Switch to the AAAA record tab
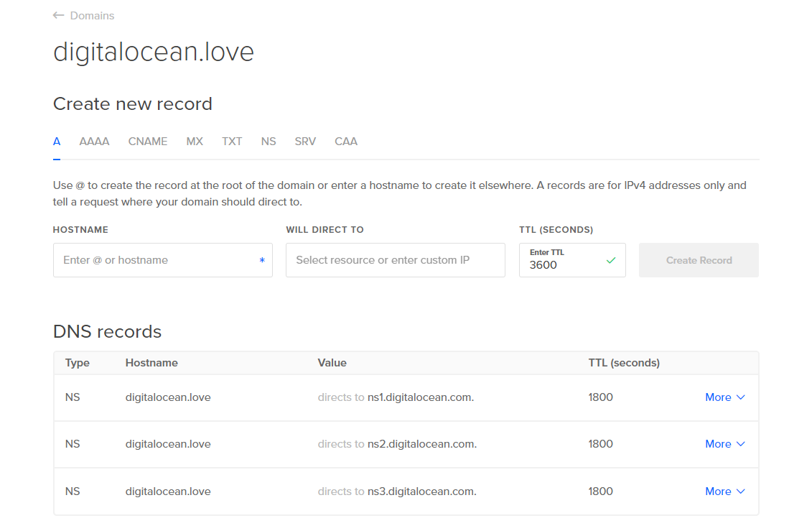 click(94, 142)
